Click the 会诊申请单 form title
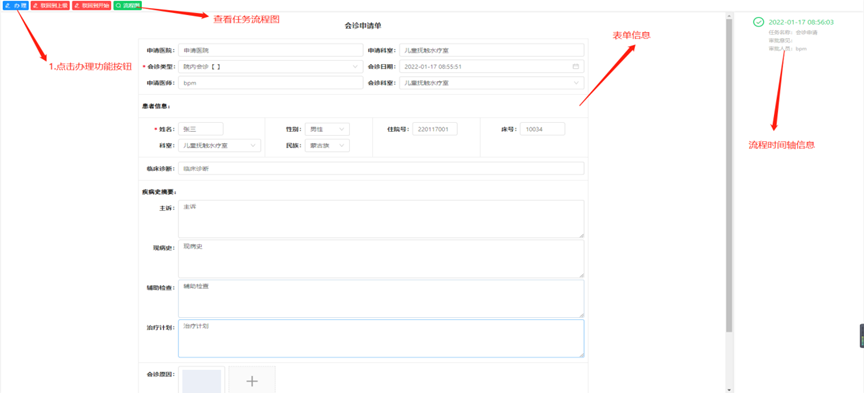The width and height of the screenshot is (864, 393). coord(363,25)
